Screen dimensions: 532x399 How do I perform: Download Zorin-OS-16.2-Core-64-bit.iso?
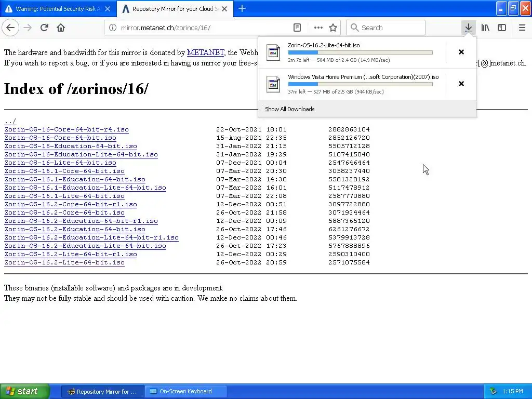point(64,212)
